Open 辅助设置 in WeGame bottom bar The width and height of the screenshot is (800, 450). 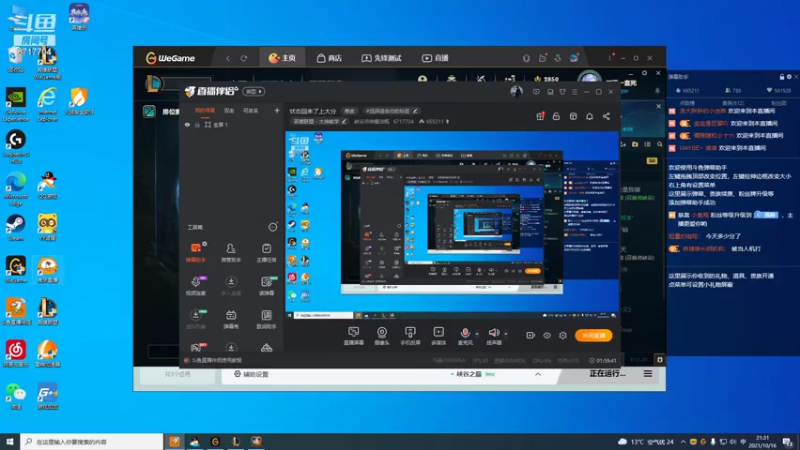point(251,374)
